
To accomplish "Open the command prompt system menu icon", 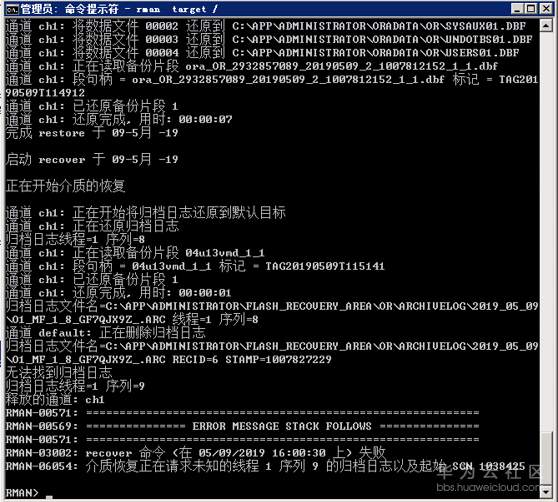I will pyautogui.click(x=12, y=9).
